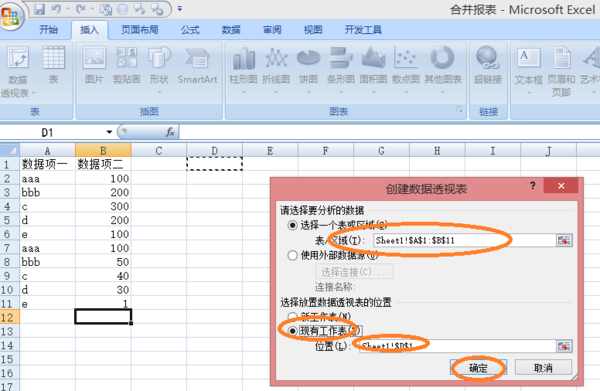This screenshot has height=391, width=600.
Task: Insert a Picture (图片)
Action: click(x=94, y=65)
